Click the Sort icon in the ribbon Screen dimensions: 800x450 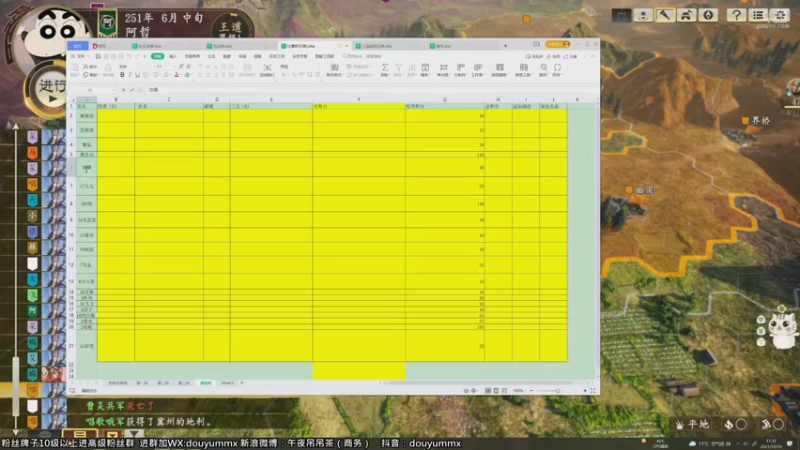412,67
